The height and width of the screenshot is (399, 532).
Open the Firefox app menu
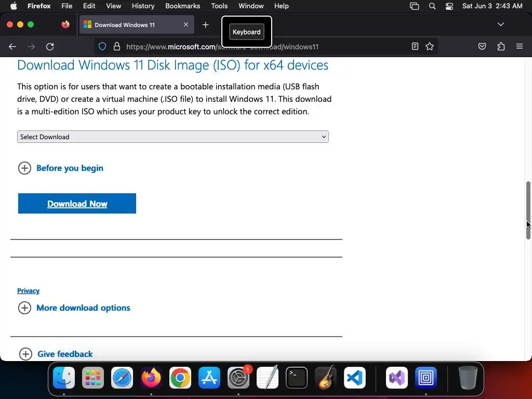point(39,6)
